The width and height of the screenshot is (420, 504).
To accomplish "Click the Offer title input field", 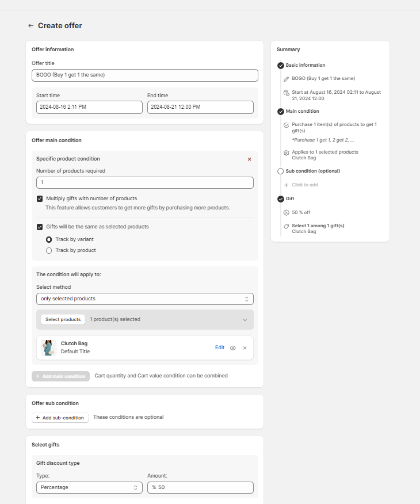I will [144, 75].
